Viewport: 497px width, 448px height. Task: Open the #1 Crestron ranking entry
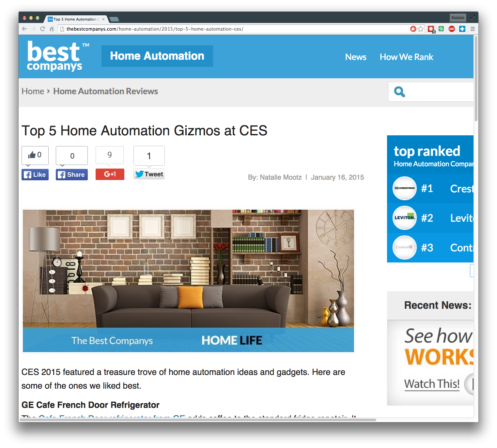click(x=430, y=188)
